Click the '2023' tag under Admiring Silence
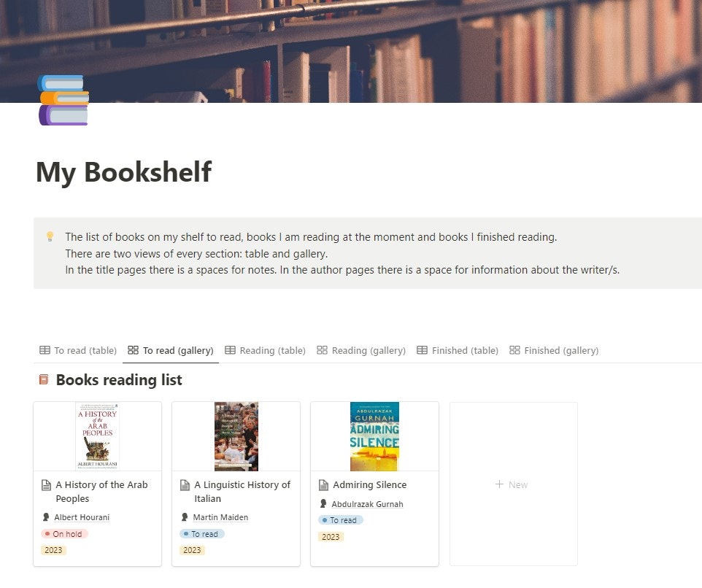This screenshot has height=588, width=702. pos(331,536)
